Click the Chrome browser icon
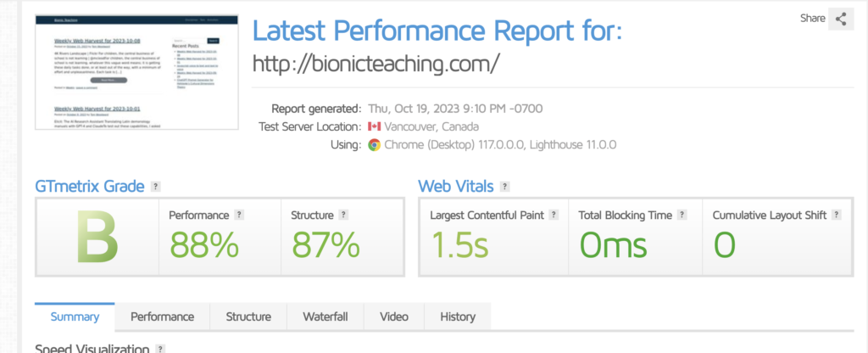 pyautogui.click(x=374, y=145)
